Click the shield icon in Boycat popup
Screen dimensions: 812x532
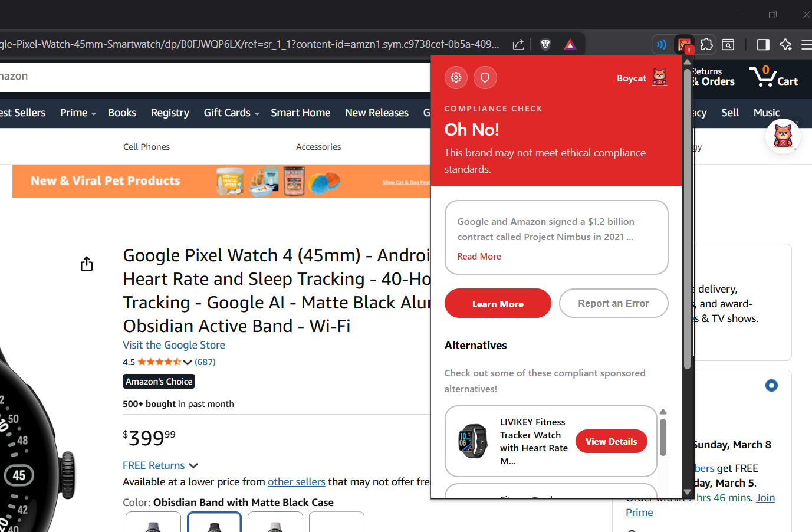485,77
